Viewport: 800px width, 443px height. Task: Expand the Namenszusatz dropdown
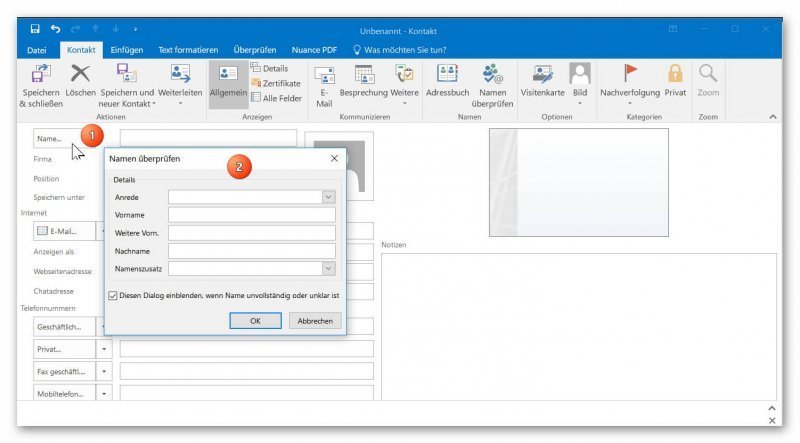(x=329, y=268)
